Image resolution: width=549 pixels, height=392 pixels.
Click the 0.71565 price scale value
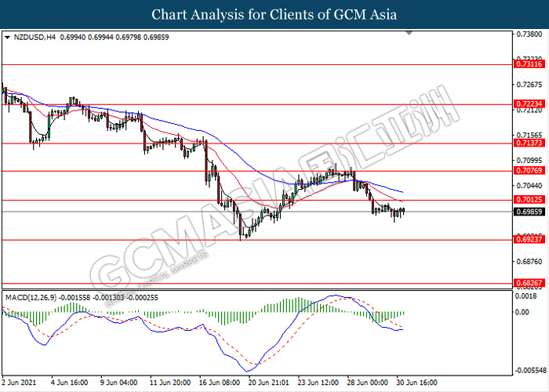tap(529, 135)
